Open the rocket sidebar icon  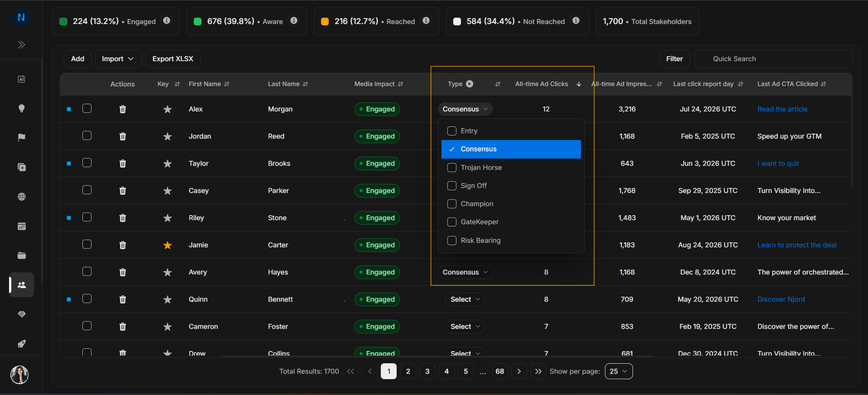(x=21, y=344)
